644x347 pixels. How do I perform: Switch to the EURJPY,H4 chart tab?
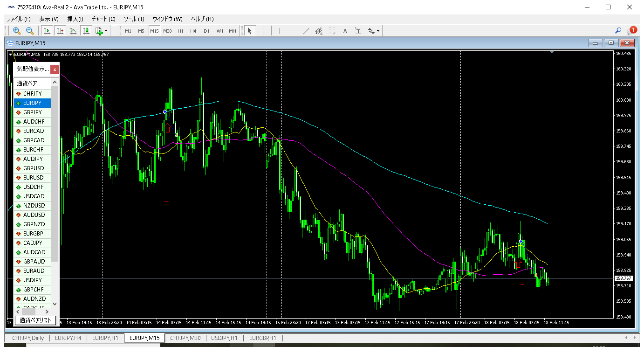(x=68, y=338)
